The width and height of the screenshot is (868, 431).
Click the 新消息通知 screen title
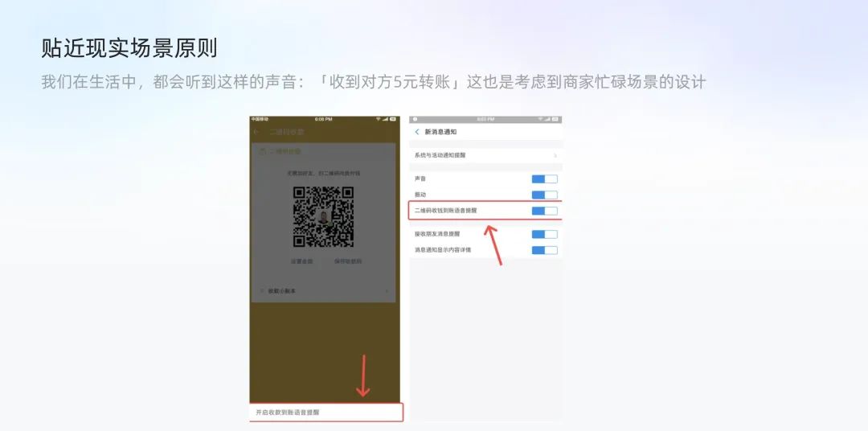[x=440, y=132]
